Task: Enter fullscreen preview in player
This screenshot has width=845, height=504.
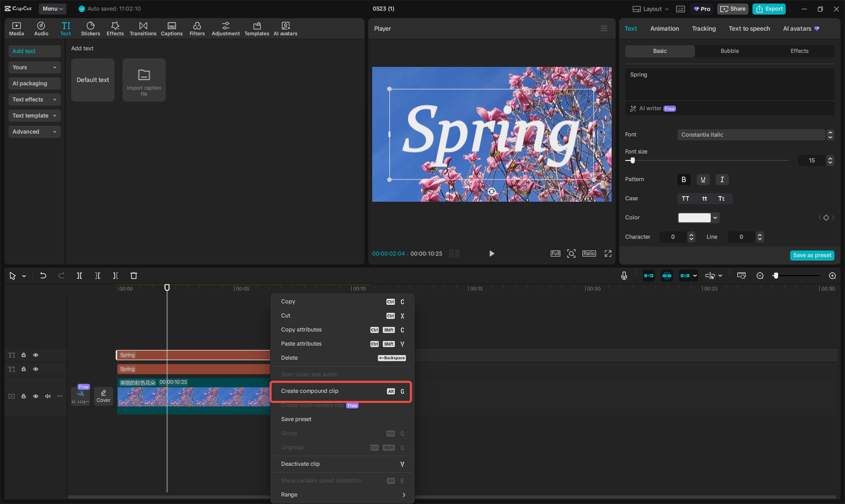Action: (x=608, y=254)
